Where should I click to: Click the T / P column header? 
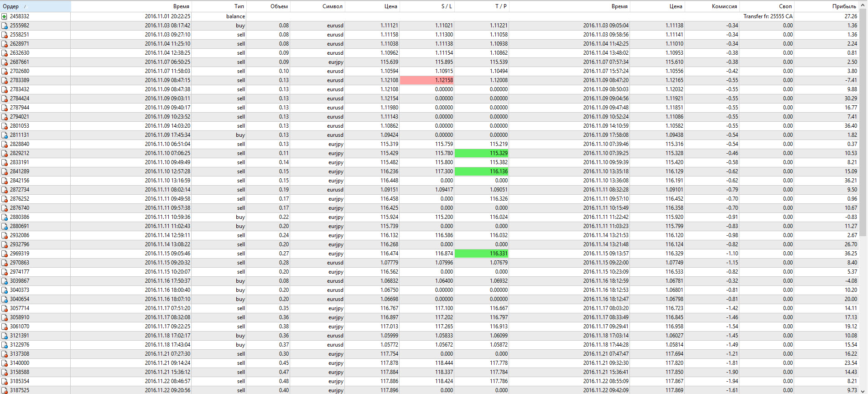[x=482, y=6]
